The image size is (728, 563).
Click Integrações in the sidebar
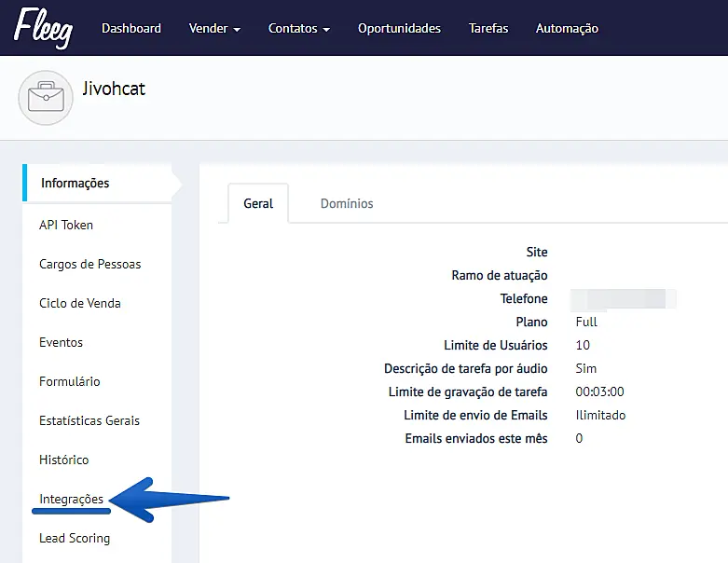(72, 499)
